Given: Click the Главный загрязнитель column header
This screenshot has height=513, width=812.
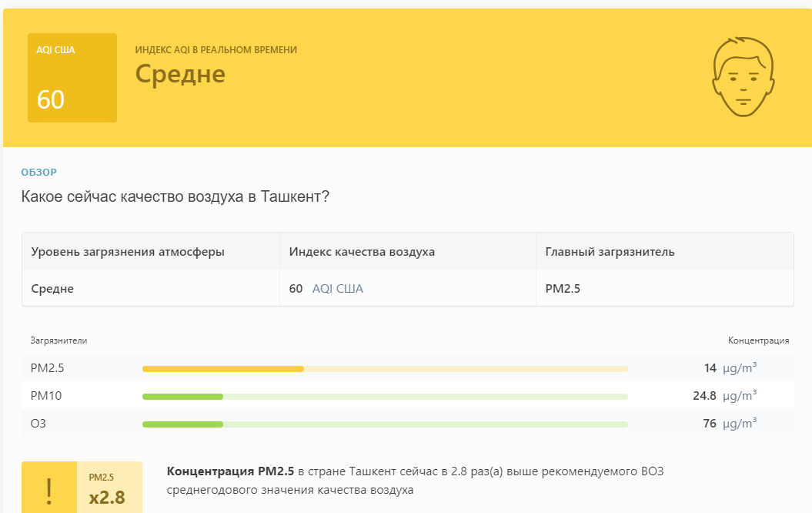Looking at the screenshot, I should coord(610,252).
